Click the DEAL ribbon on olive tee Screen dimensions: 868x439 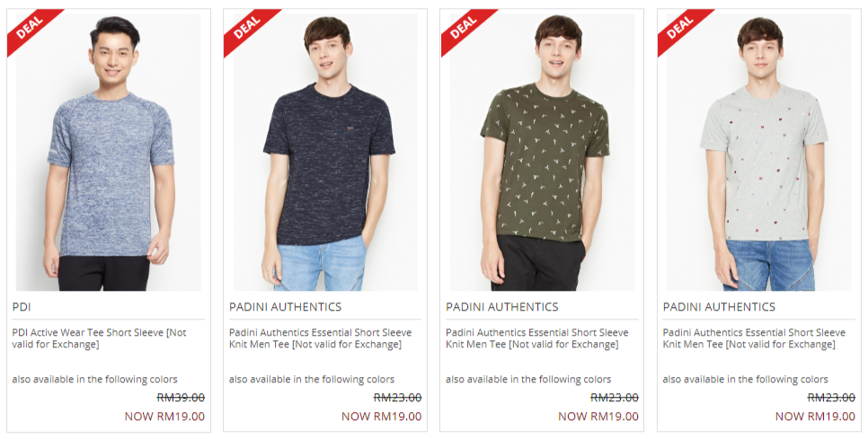[463, 28]
